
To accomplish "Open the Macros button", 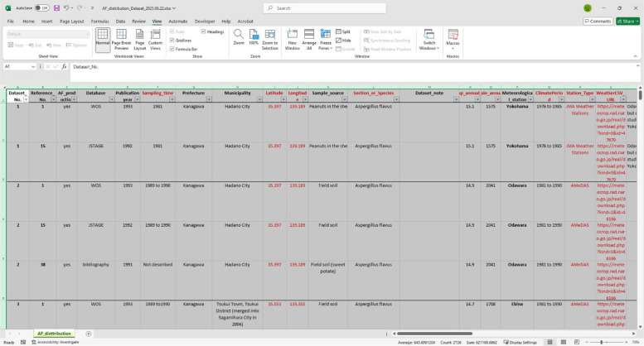I will tap(453, 40).
